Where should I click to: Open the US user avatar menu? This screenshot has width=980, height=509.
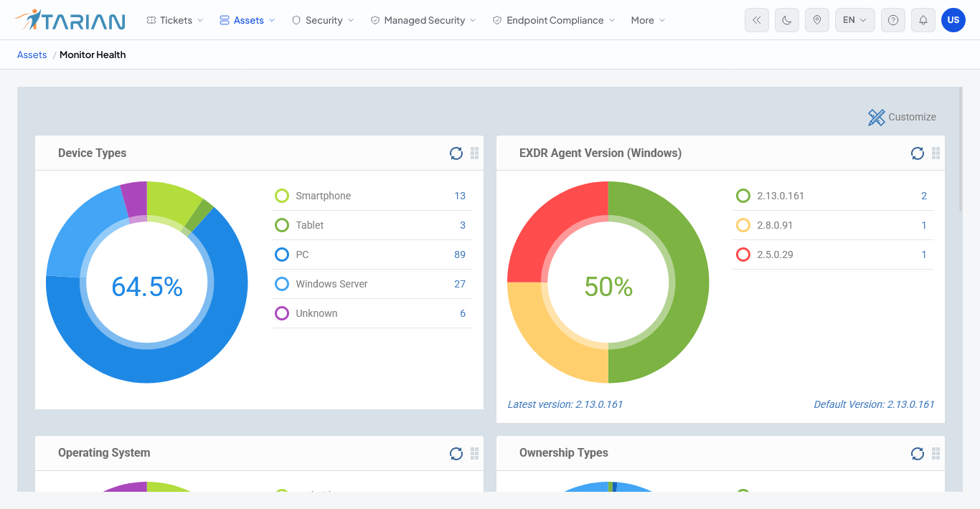pyautogui.click(x=953, y=20)
